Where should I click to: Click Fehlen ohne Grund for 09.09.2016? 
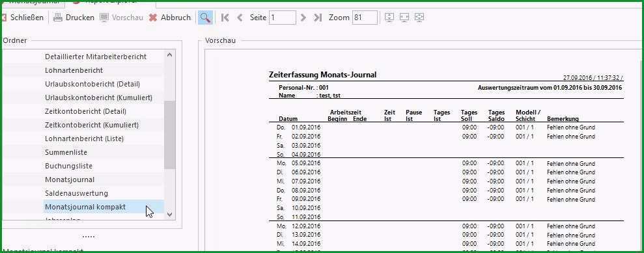click(571, 199)
